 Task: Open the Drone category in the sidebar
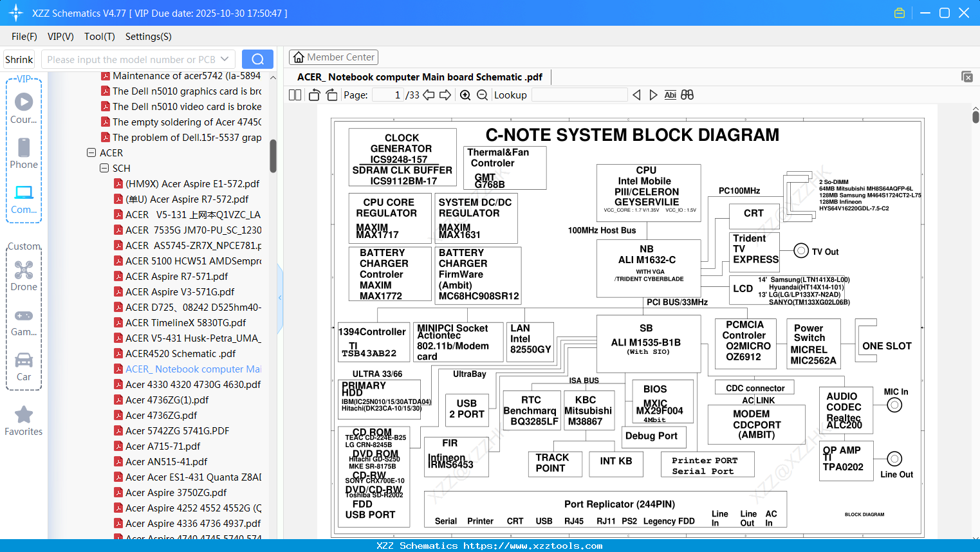(x=24, y=275)
